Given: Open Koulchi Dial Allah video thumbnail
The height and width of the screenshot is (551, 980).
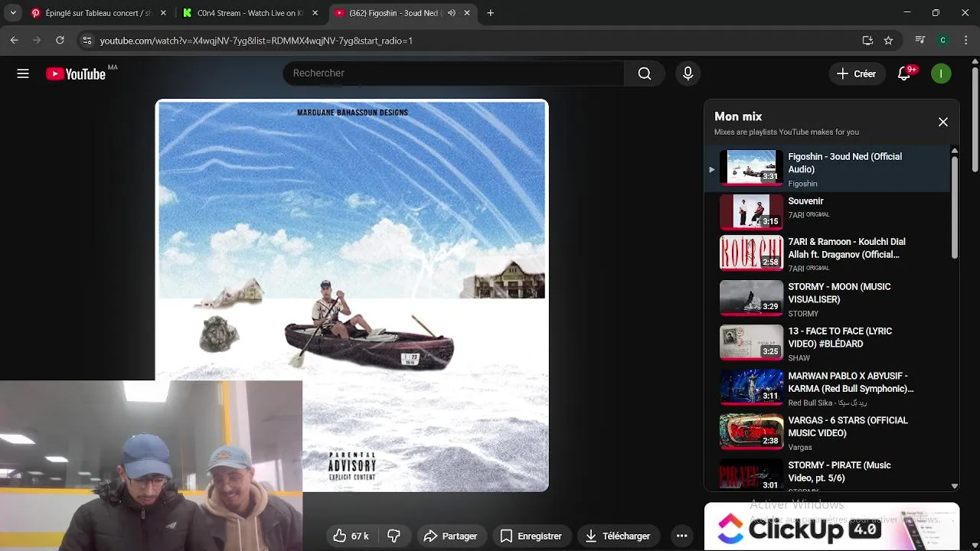Looking at the screenshot, I should [751, 253].
